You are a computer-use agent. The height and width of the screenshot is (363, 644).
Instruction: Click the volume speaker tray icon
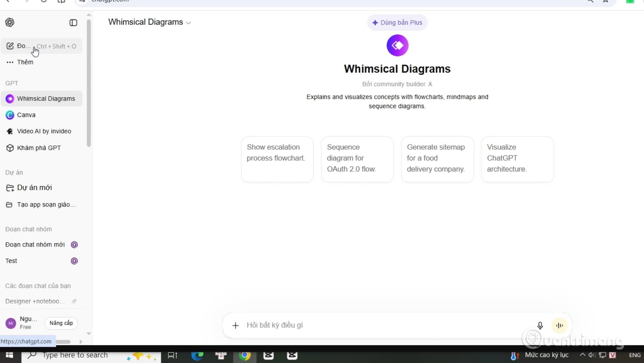coord(592,355)
